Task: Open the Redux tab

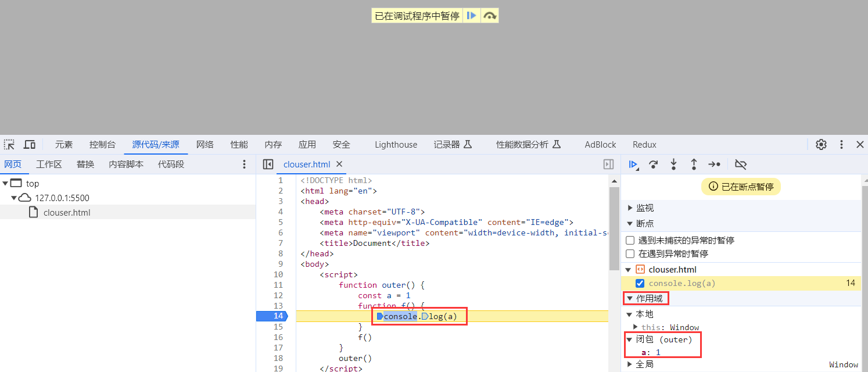Action: tap(644, 145)
